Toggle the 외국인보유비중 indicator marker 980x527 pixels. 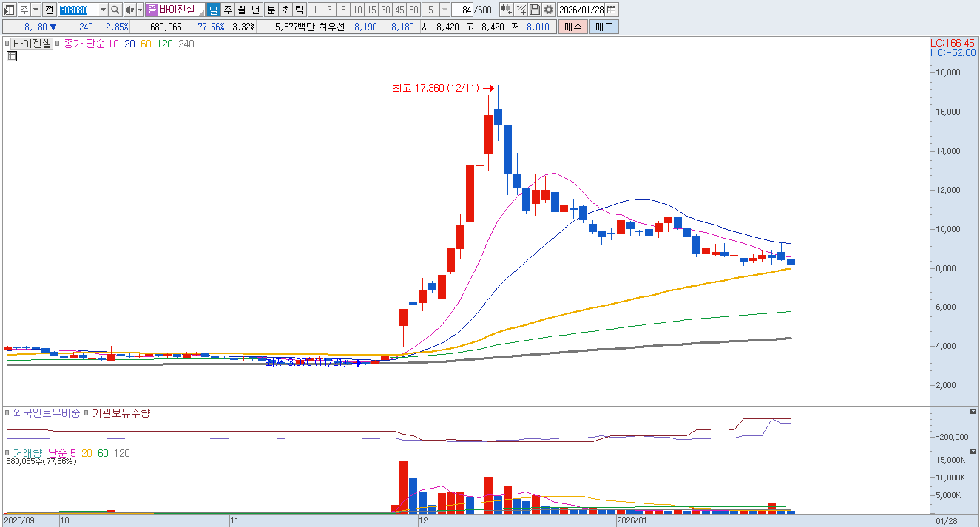pos(8,414)
